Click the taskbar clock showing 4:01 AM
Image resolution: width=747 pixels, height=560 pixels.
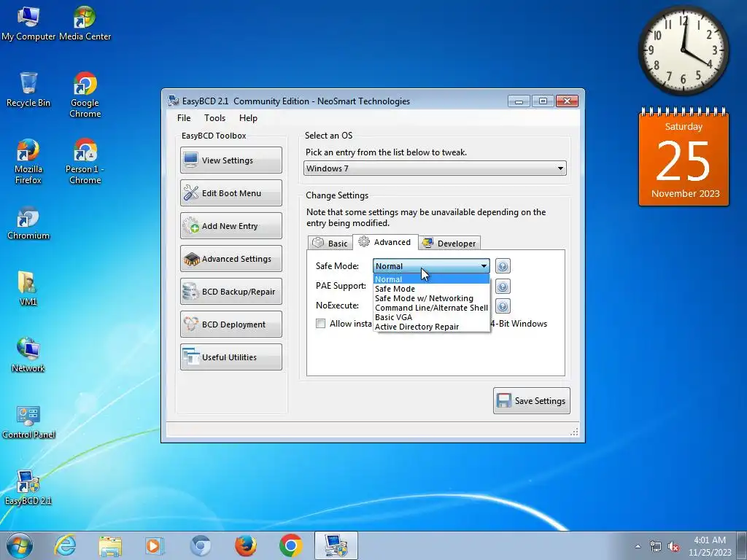point(710,546)
